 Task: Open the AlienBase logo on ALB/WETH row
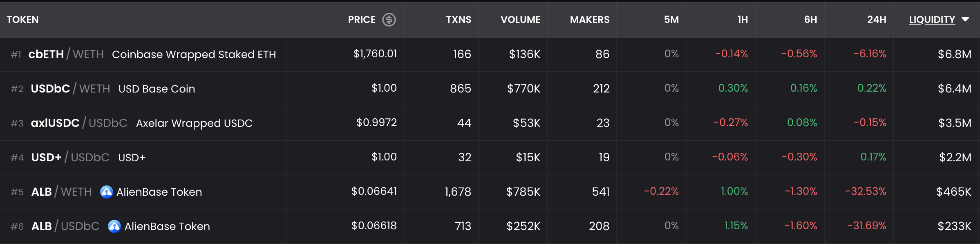(106, 192)
